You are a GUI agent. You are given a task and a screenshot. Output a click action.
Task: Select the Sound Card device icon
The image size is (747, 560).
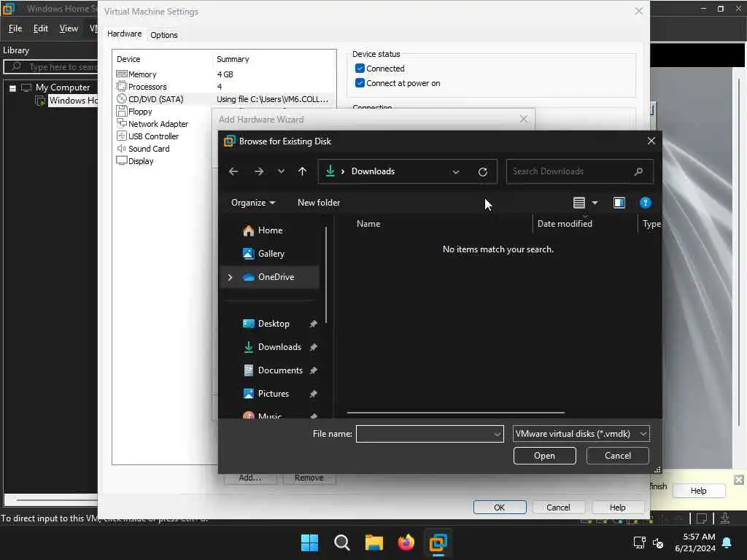pyautogui.click(x=122, y=149)
